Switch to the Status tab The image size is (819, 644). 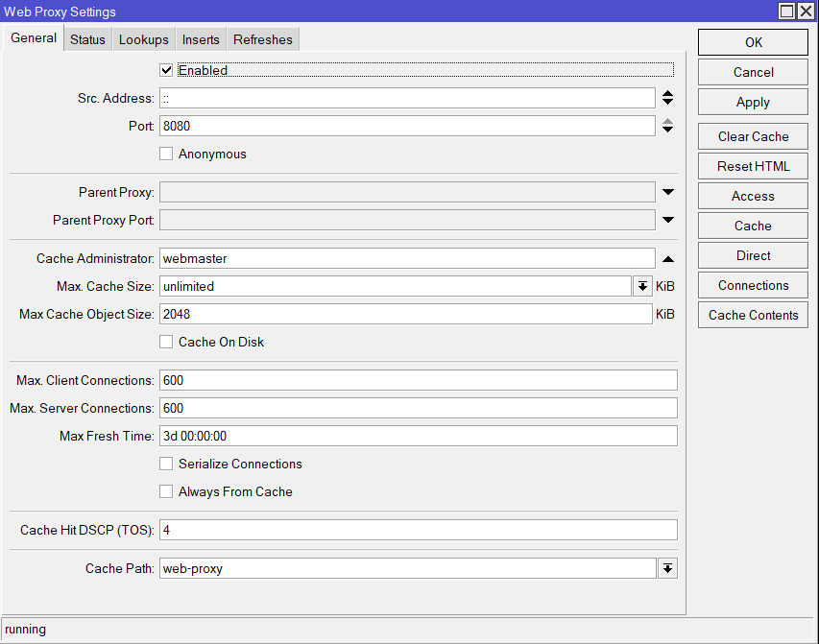point(87,39)
